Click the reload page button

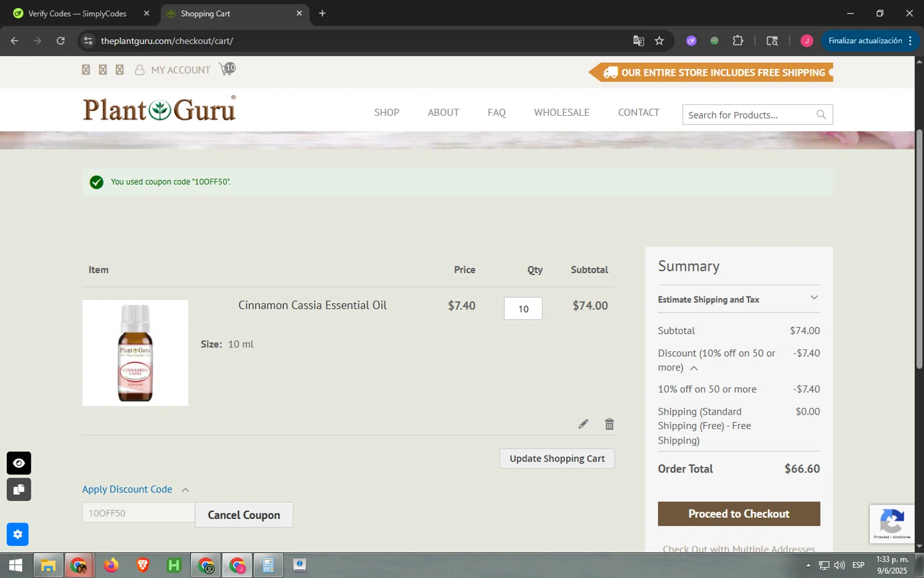(60, 41)
